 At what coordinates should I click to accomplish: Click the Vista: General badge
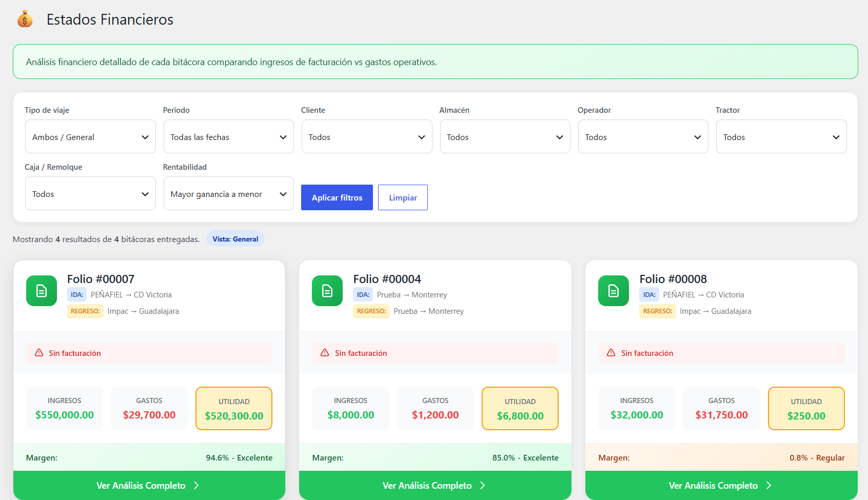[x=235, y=239]
